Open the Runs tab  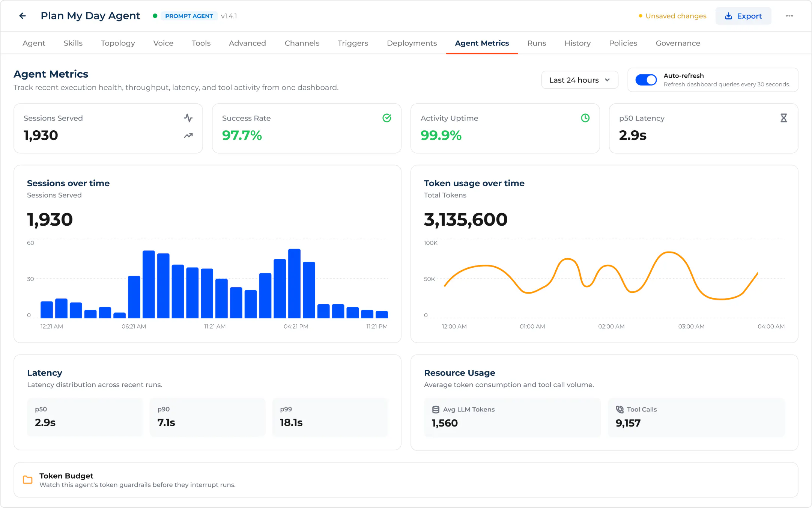point(537,43)
